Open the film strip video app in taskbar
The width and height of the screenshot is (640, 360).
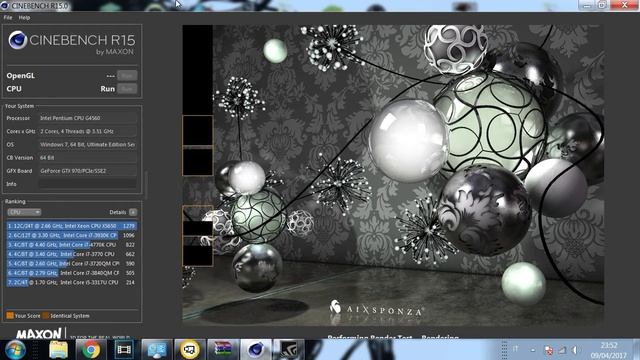point(124,350)
